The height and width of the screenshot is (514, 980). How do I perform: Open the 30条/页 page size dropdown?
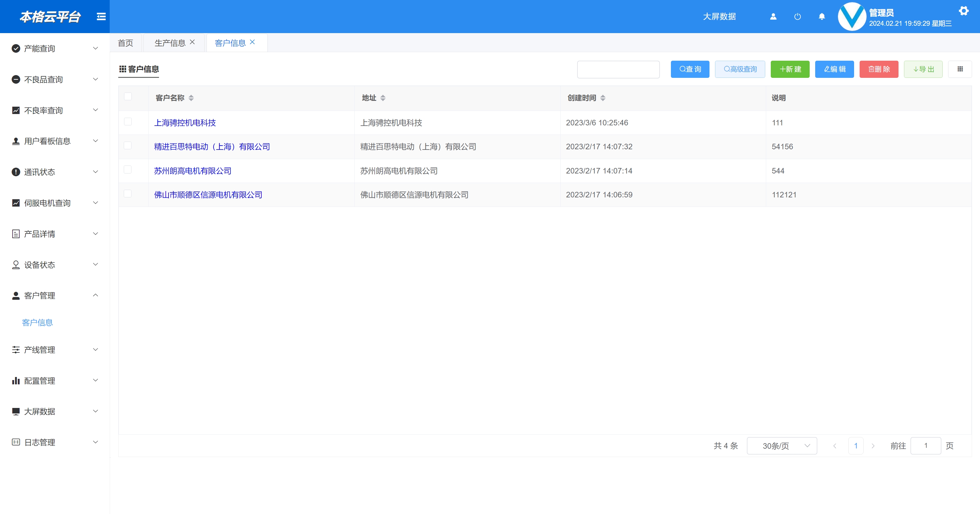click(x=782, y=445)
